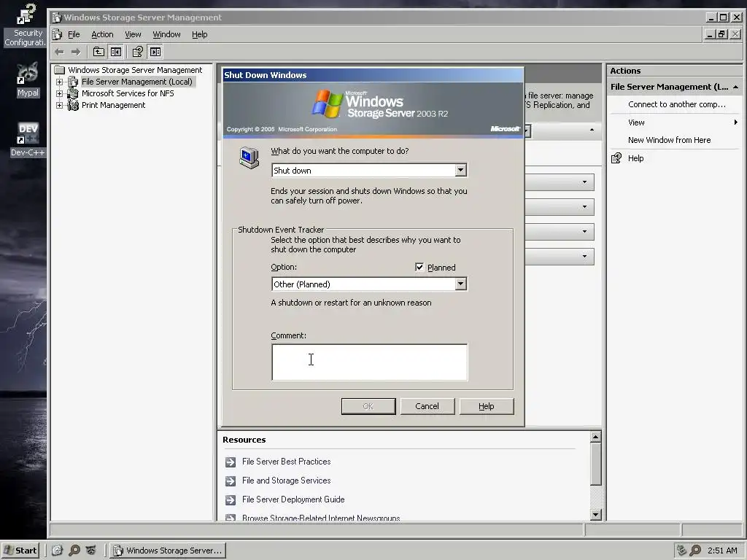Open Security Configuration desktop shortcut
This screenshot has width=747, height=560.
[x=25, y=26]
